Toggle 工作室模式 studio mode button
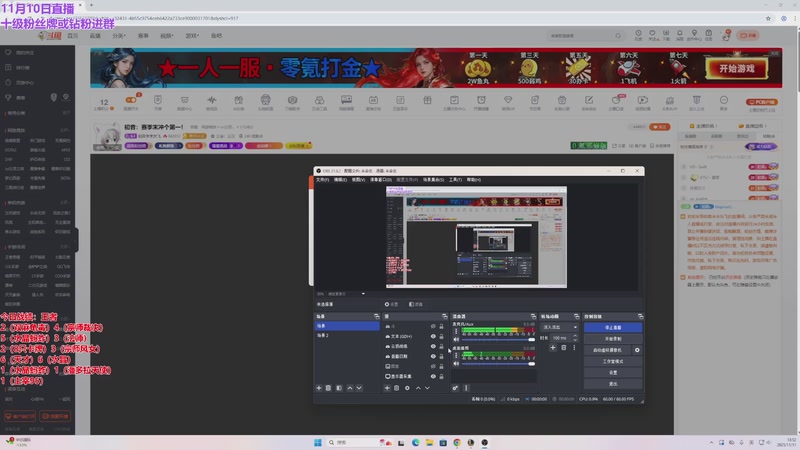Image resolution: width=800 pixels, height=450 pixels. [x=613, y=362]
